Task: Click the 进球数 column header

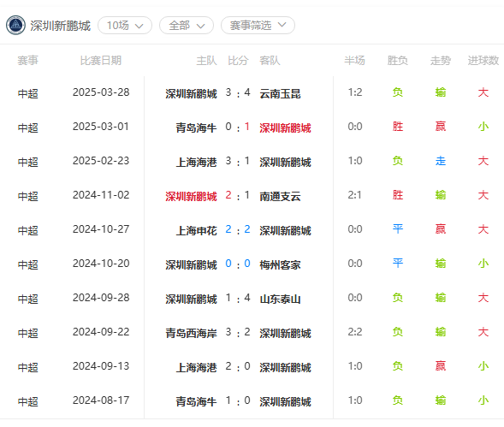Action: [483, 61]
